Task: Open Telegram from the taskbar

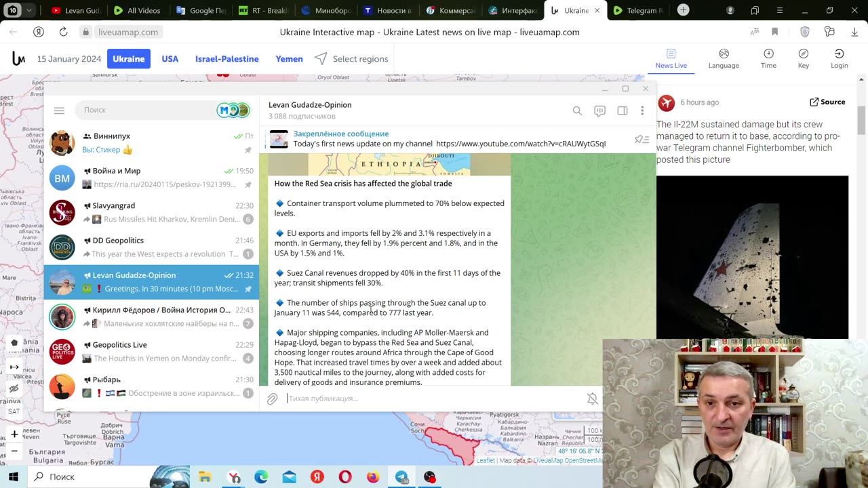Action: [401, 477]
